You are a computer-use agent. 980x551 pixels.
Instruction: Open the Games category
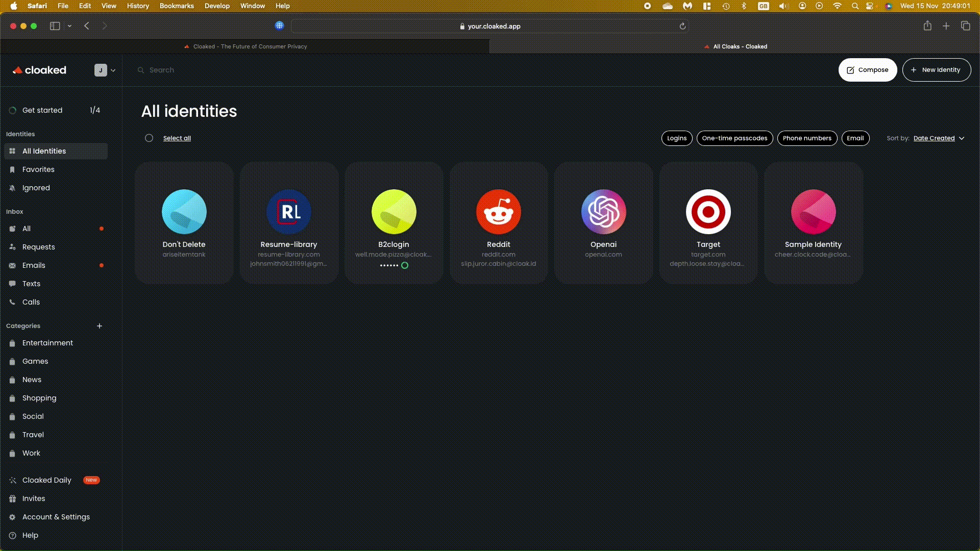pos(56,361)
